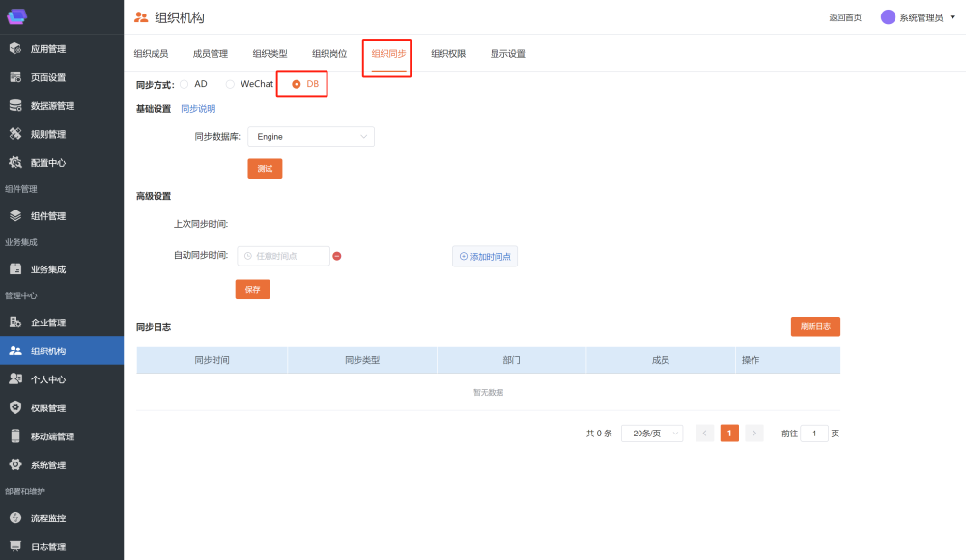The height and width of the screenshot is (560, 966).
Task: Click the 应用管理 sidebar icon
Action: pos(15,49)
